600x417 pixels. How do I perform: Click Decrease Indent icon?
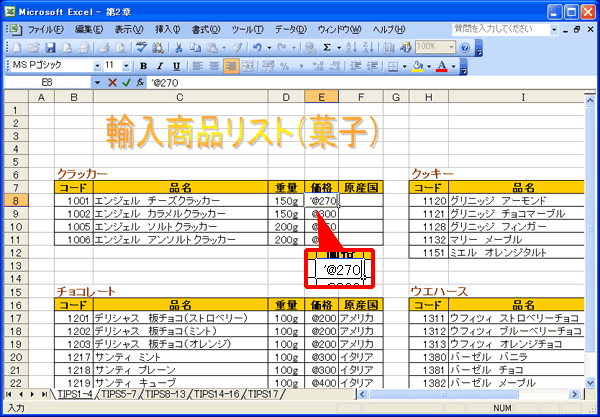355,66
